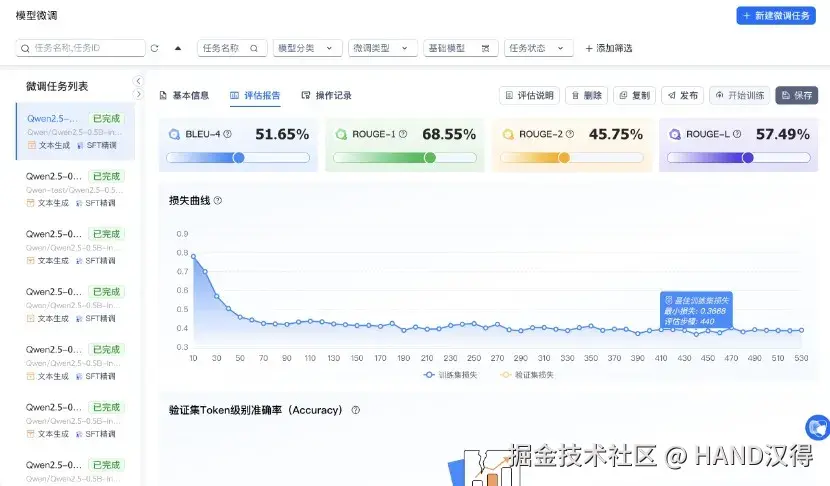Click the 微调任务列表 heading
The height and width of the screenshot is (486, 830).
coord(57,86)
